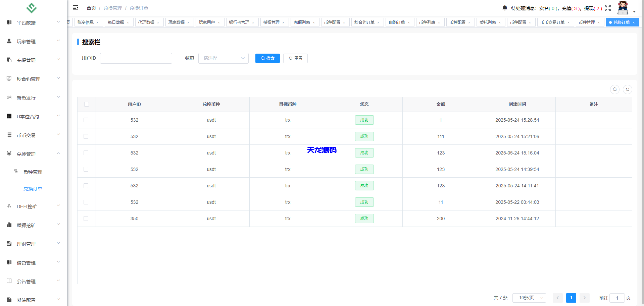Click the 搜索 search button
Viewport: 644px width, 306px height.
[x=267, y=58]
